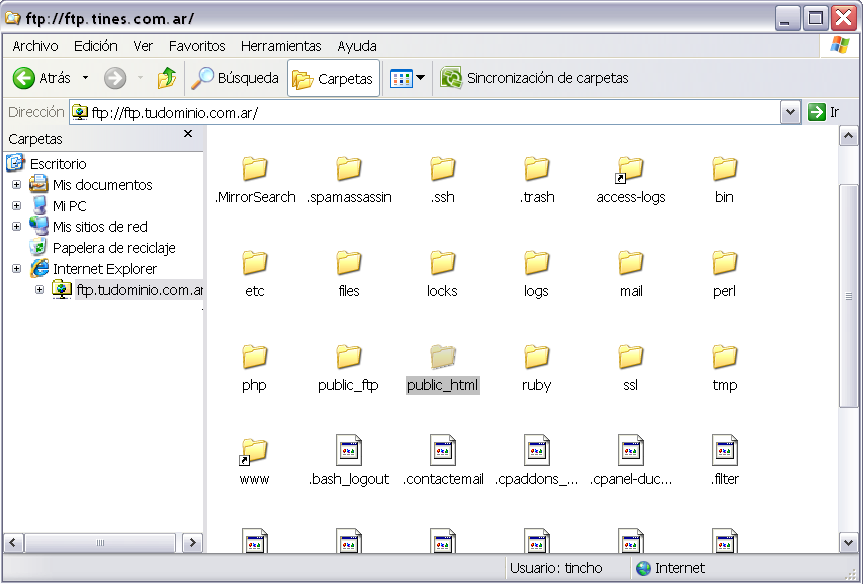This screenshot has width=863, height=584.
Task: Select the perl folder
Action: tap(724, 274)
